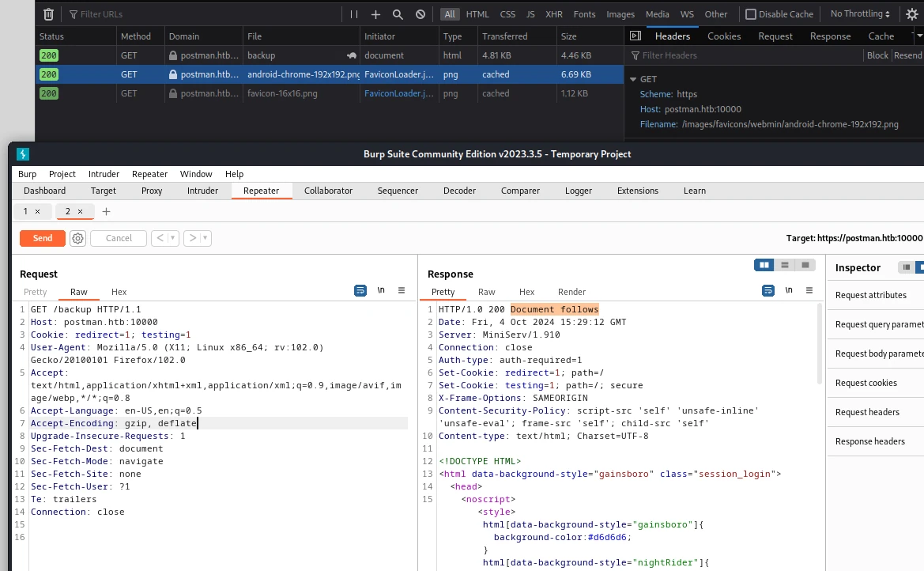This screenshot has width=924, height=571.
Task: Open the Help menu in Burp
Action: tap(234, 174)
